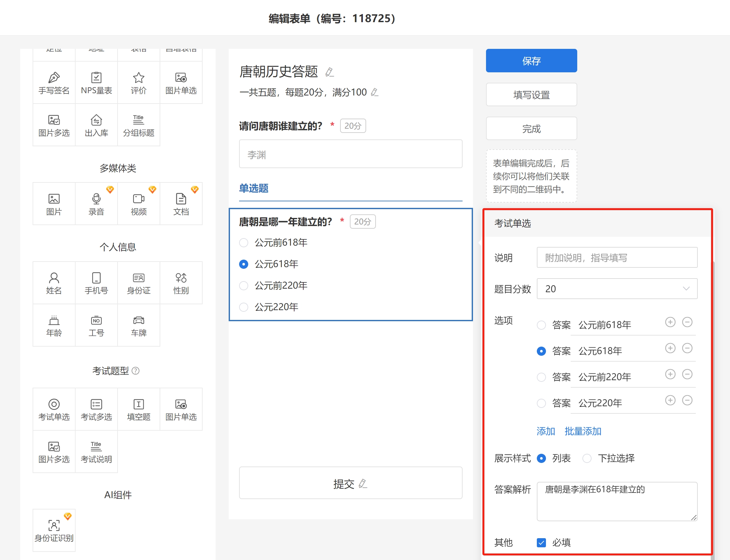Uncheck the 必填 required checkbox
Screen dimensions: 730x560
(541, 543)
